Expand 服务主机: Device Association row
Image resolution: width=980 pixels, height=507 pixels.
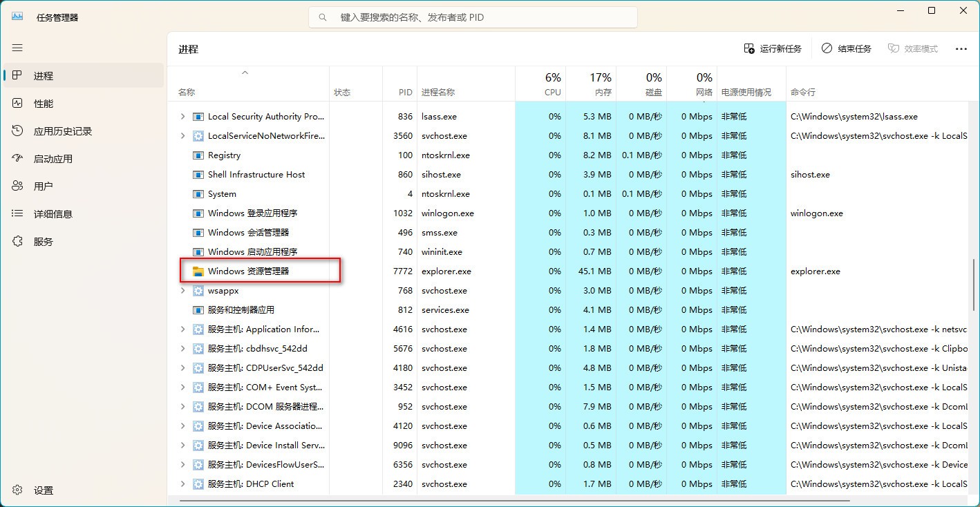(x=182, y=426)
